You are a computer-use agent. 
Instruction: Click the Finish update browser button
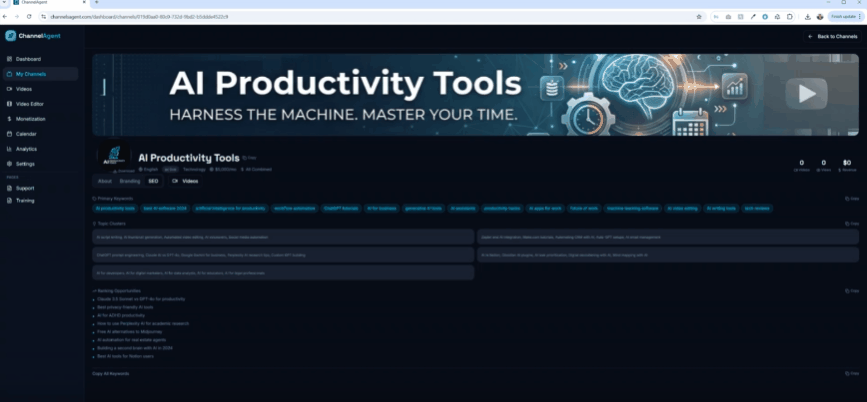(x=845, y=17)
